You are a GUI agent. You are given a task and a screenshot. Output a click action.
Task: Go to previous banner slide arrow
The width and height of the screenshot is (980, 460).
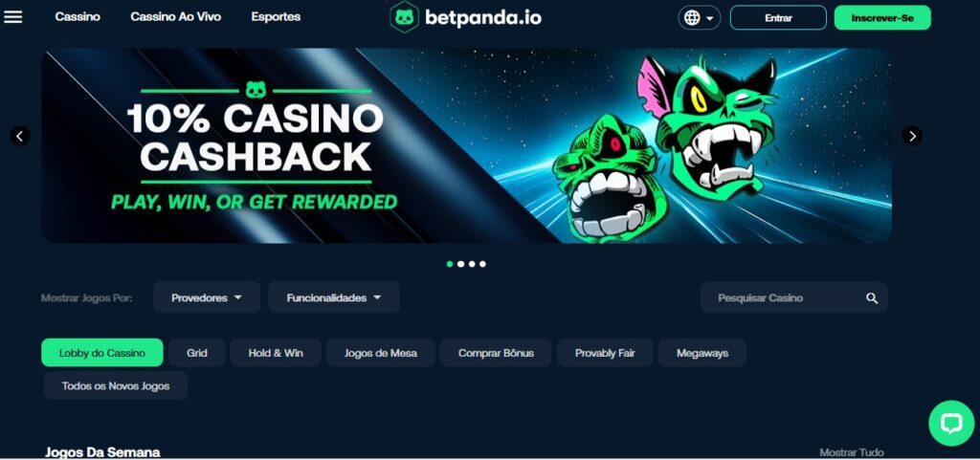click(x=20, y=136)
